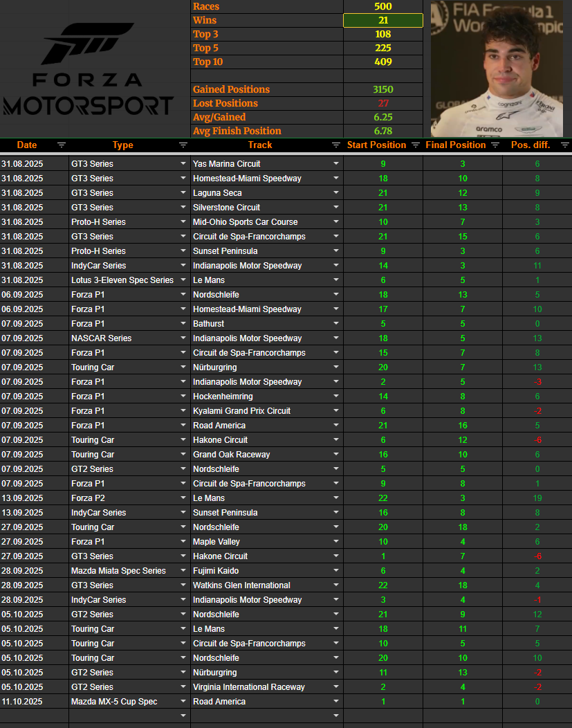Expand Track dropdown for Kyalami Grand Prix Circuit

(336, 411)
